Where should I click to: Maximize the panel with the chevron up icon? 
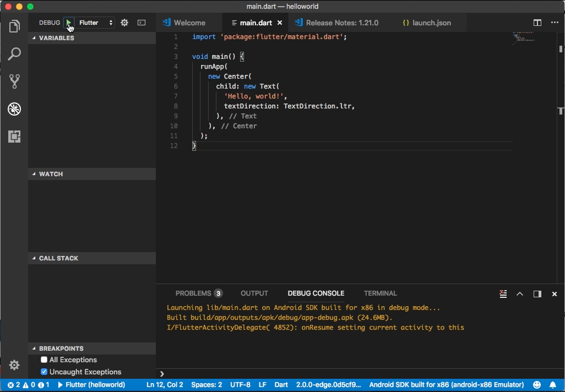pyautogui.click(x=520, y=294)
